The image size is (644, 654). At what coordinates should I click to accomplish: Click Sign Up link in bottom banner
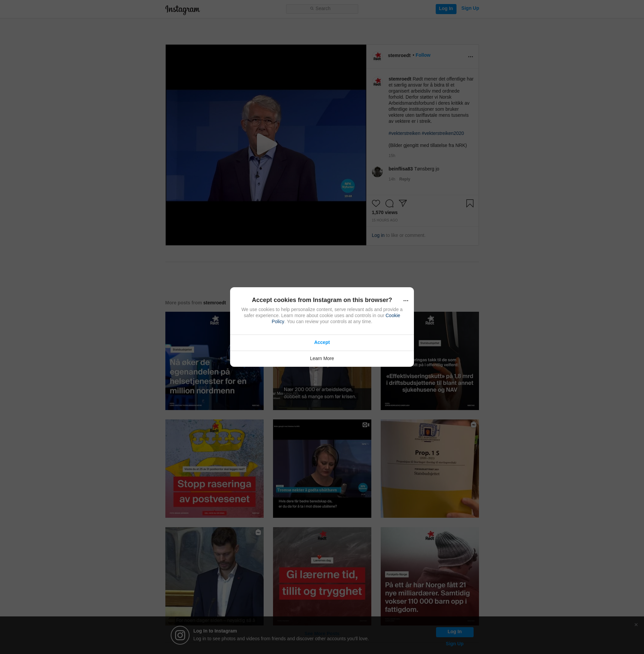(454, 644)
